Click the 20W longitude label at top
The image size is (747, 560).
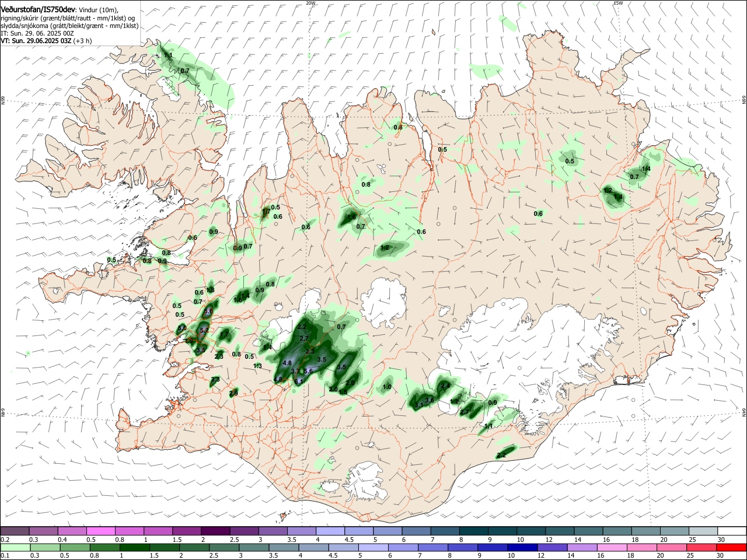click(x=310, y=3)
